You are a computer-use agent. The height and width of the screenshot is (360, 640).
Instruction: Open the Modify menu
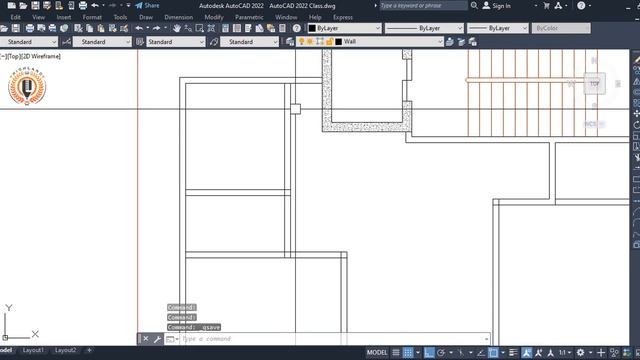click(214, 17)
